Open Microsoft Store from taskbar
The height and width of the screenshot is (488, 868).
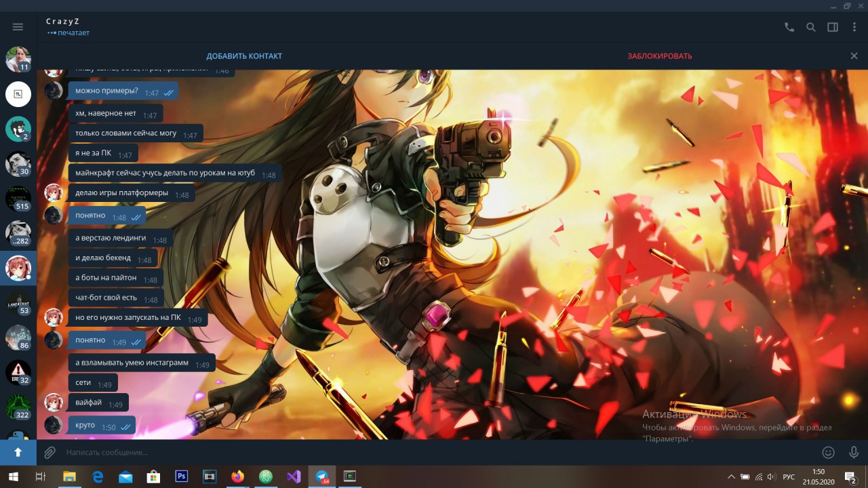153,476
